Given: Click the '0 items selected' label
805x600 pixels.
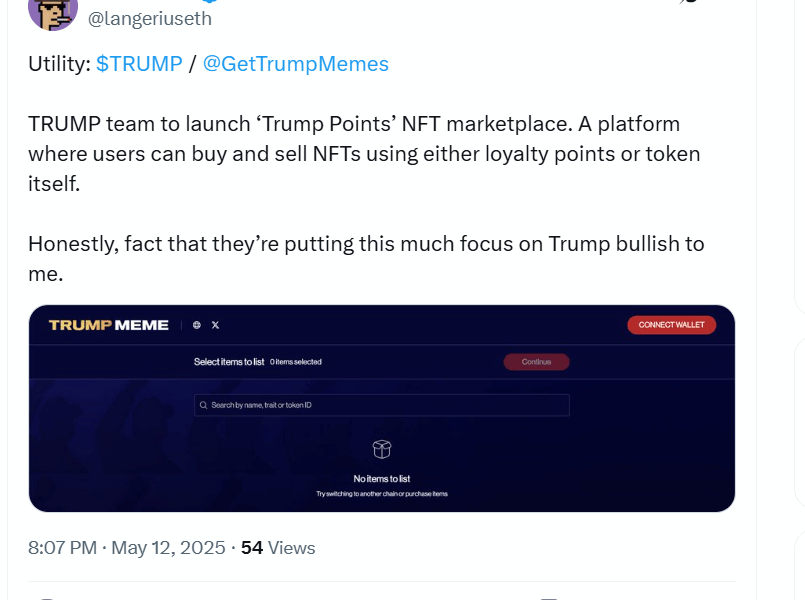Looking at the screenshot, I should [x=296, y=362].
